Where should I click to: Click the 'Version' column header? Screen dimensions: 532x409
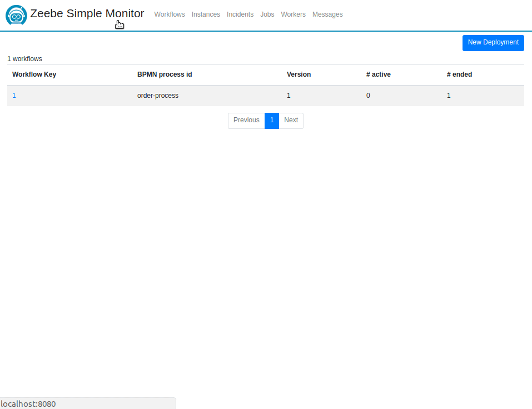pyautogui.click(x=299, y=74)
